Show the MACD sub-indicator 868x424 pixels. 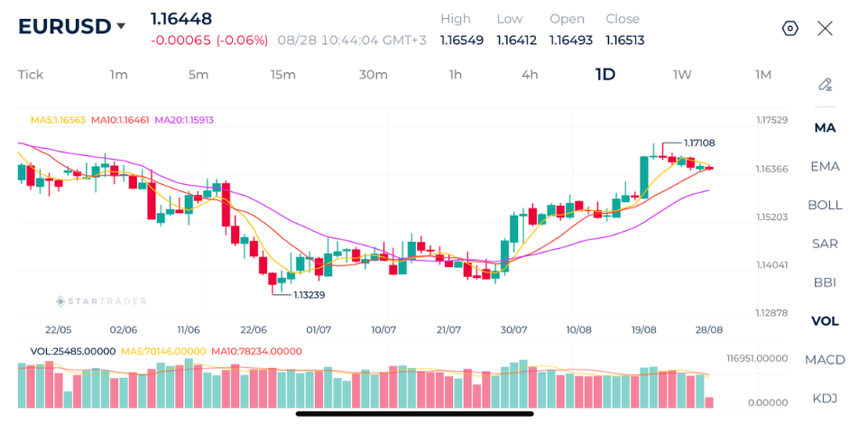pyautogui.click(x=825, y=360)
